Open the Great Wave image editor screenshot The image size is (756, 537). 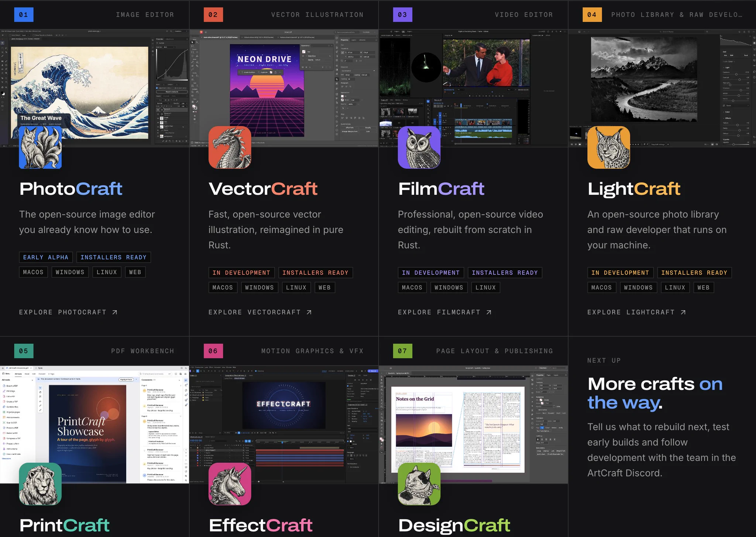click(94, 89)
